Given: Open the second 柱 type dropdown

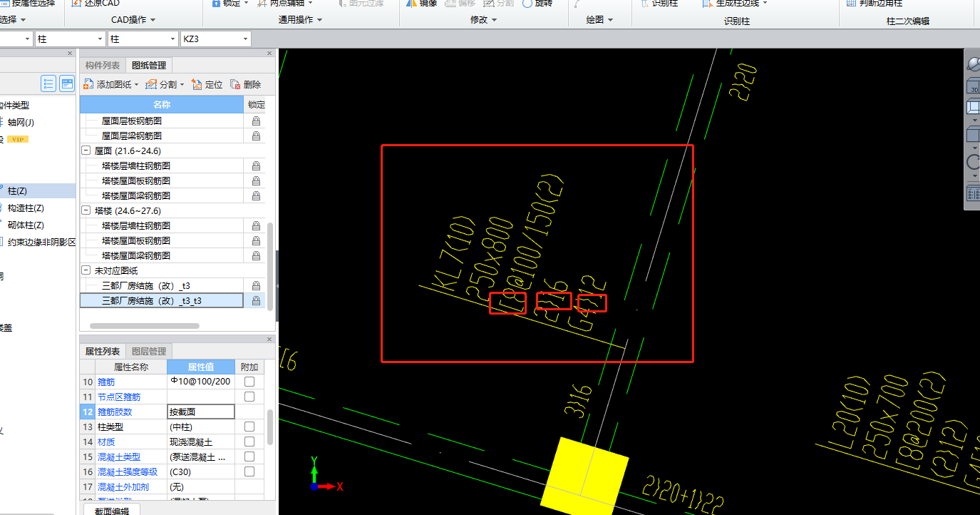Looking at the screenshot, I should (x=172, y=39).
